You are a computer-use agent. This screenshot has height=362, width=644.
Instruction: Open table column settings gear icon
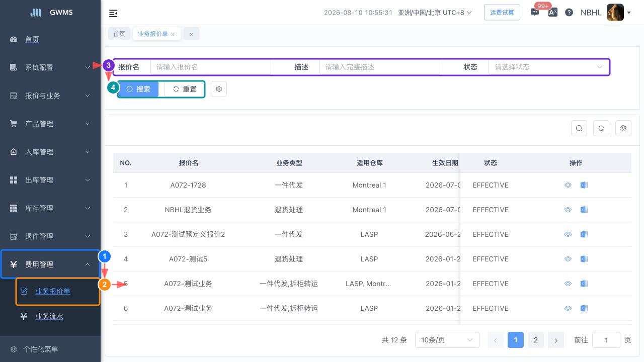pos(623,128)
